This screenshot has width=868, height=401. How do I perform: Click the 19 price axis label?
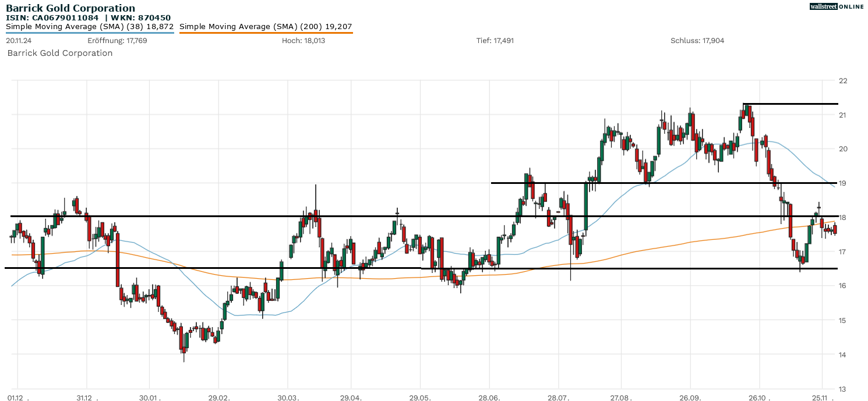coord(842,183)
